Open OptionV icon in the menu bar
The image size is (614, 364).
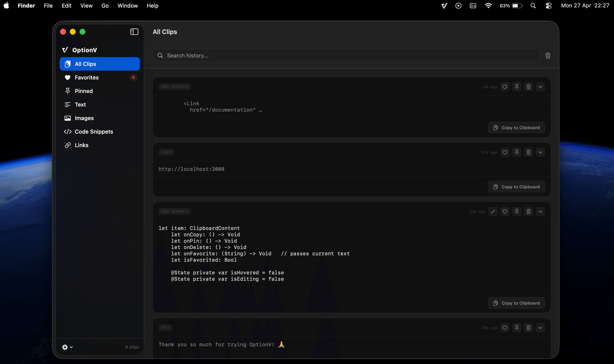click(444, 6)
